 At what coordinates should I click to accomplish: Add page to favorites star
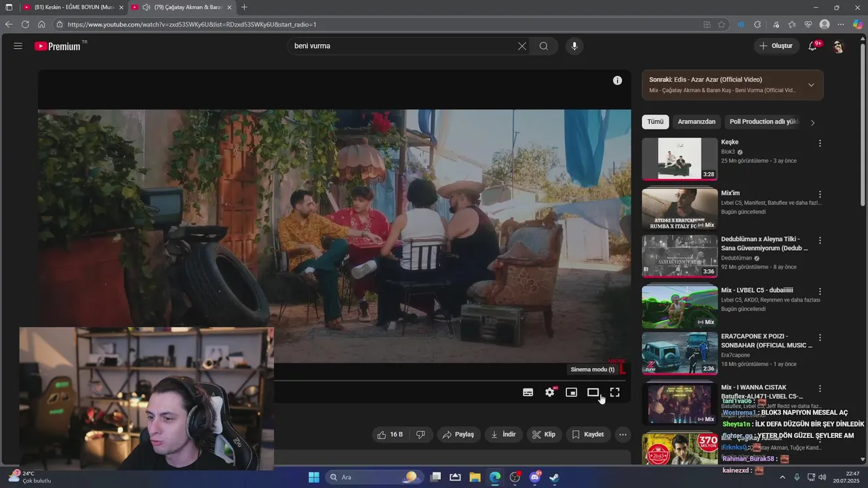(722, 24)
